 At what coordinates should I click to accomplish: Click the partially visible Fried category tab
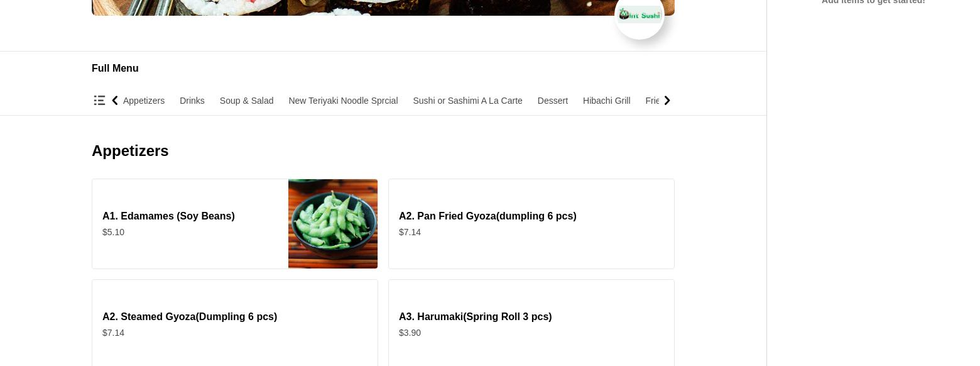(x=652, y=101)
